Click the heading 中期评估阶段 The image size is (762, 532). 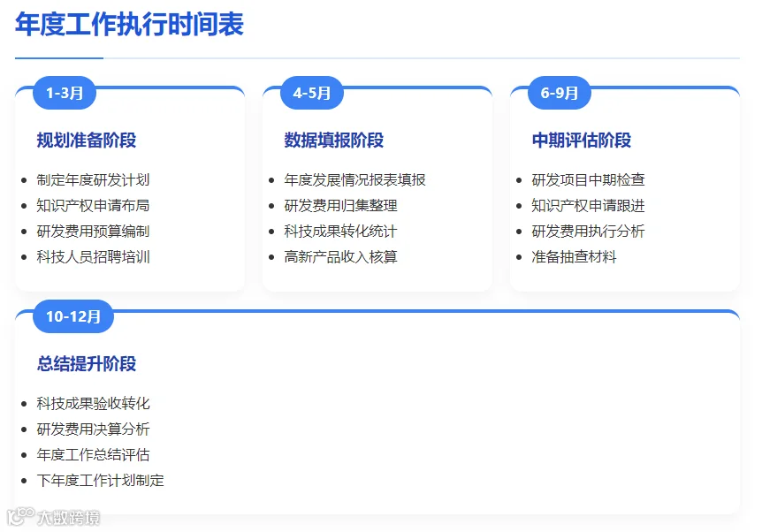point(581,140)
